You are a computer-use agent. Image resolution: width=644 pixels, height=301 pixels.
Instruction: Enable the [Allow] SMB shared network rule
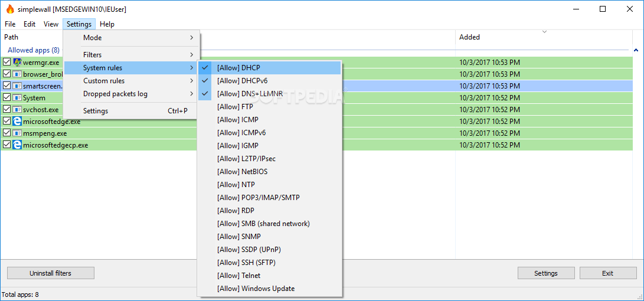click(269, 224)
